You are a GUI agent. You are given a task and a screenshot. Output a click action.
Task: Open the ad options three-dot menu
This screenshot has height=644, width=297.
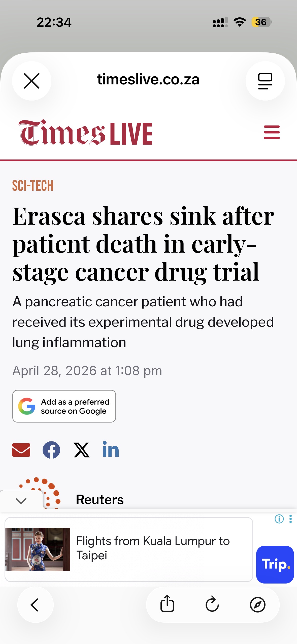tap(290, 519)
